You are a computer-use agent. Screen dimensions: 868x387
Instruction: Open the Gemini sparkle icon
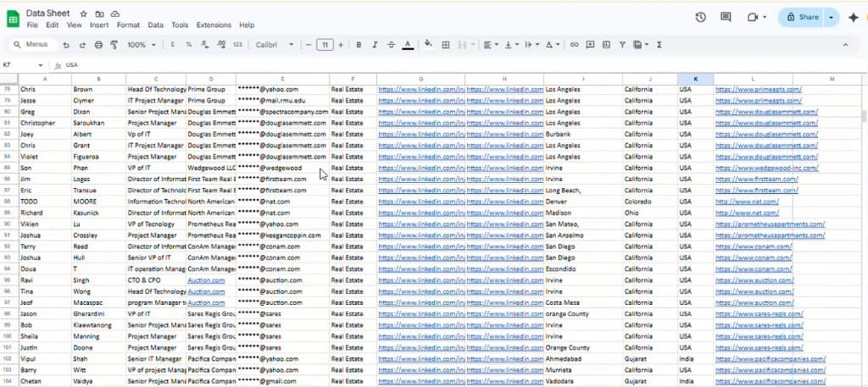853,17
